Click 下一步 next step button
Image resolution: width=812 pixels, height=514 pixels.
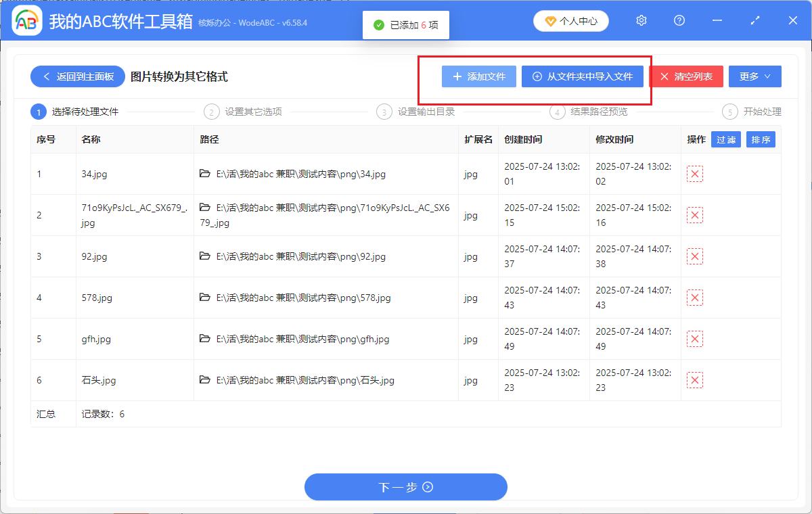[x=406, y=487]
